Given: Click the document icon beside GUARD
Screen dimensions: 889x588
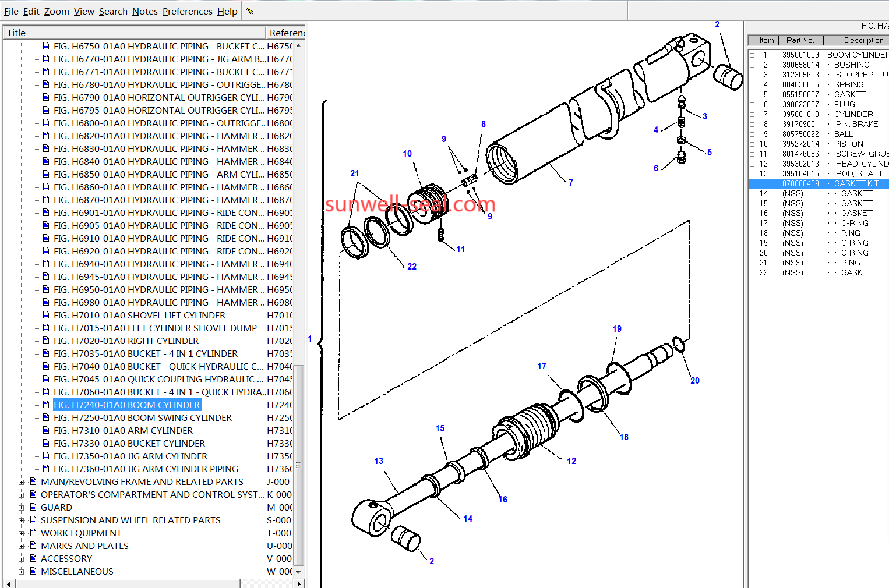Looking at the screenshot, I should coord(33,507).
